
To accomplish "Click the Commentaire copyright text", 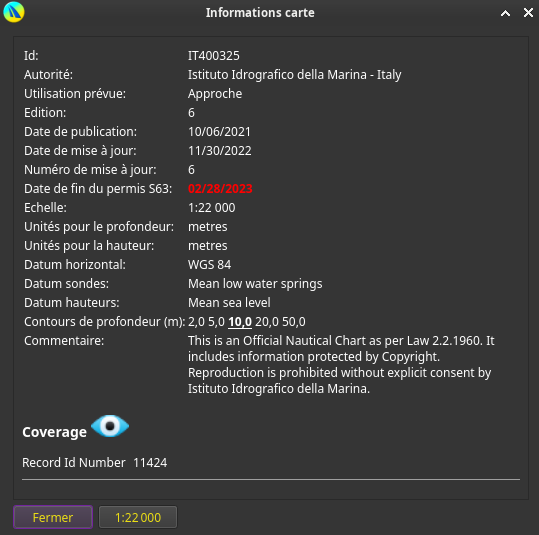I will point(341,364).
